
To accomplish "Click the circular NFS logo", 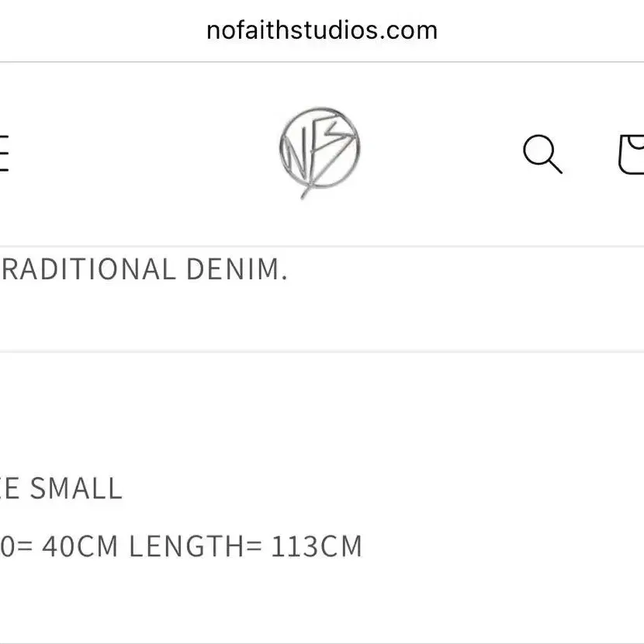I will pos(320,152).
